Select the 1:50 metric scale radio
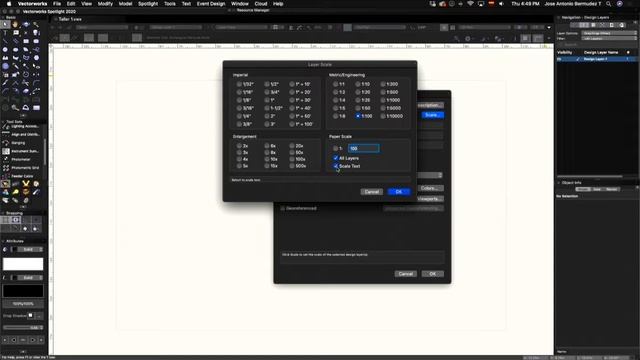Screen dimensions: 640x360 pos(358,108)
